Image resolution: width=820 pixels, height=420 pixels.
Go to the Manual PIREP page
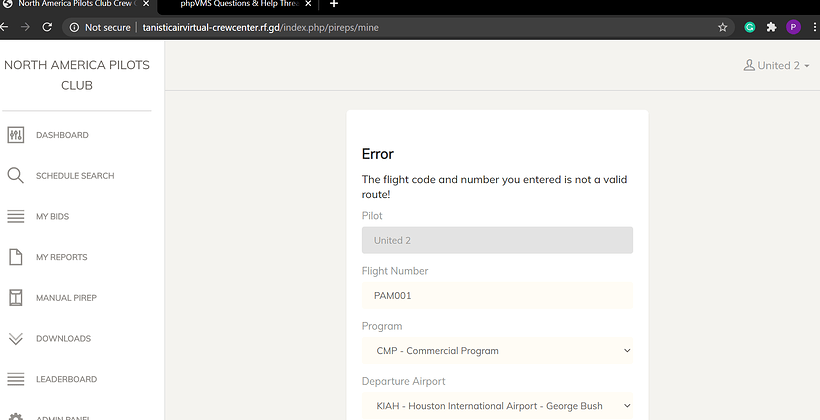tap(66, 298)
